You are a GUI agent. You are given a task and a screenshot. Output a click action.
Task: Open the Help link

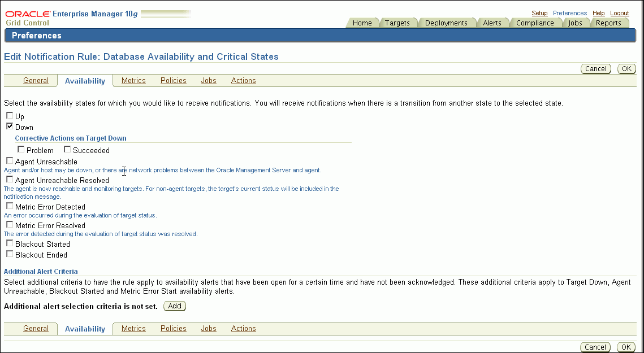click(598, 13)
